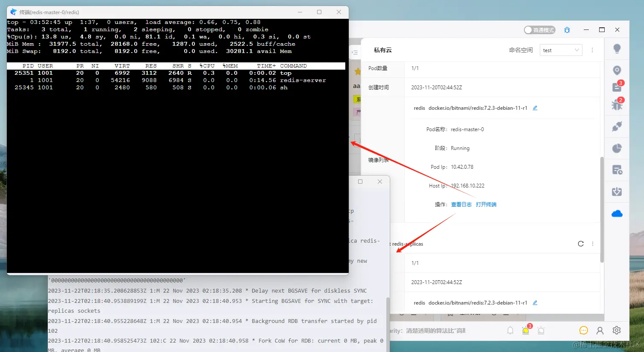Edit the redis-master image with pencil icon
644x352 pixels.
(535, 108)
